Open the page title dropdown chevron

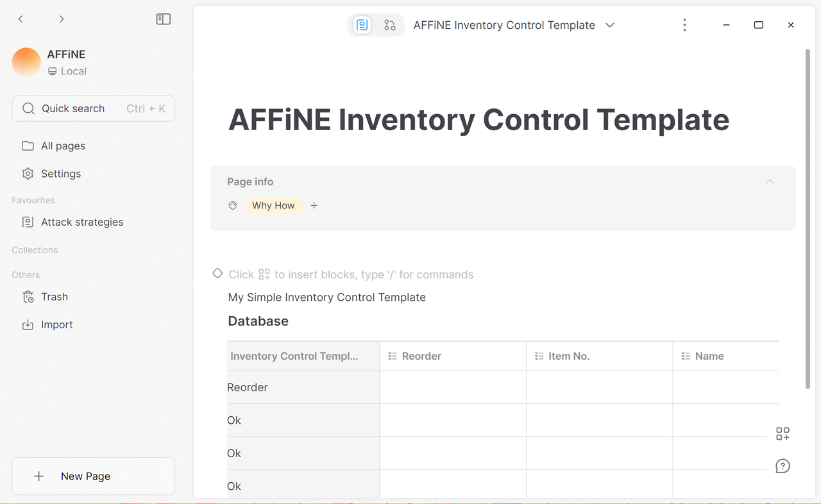[610, 25]
